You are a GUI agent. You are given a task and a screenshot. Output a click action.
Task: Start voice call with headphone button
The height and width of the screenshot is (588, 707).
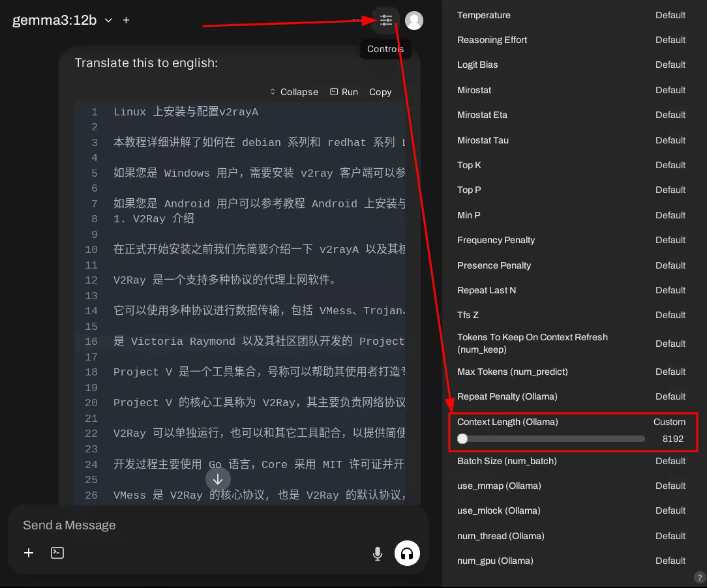pyautogui.click(x=407, y=553)
